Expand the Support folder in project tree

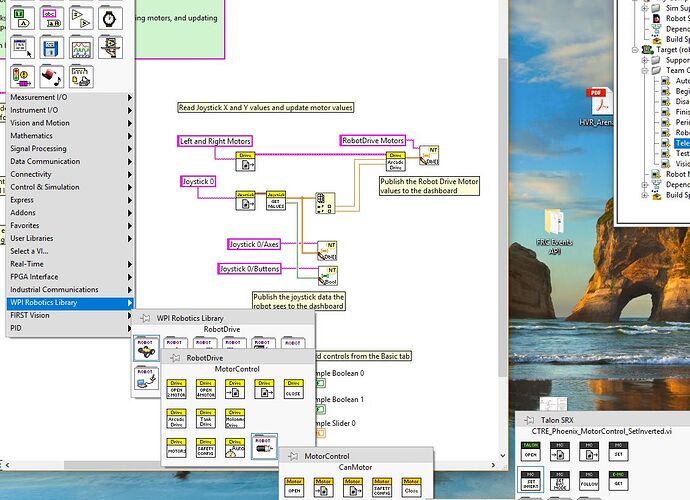coord(645,60)
